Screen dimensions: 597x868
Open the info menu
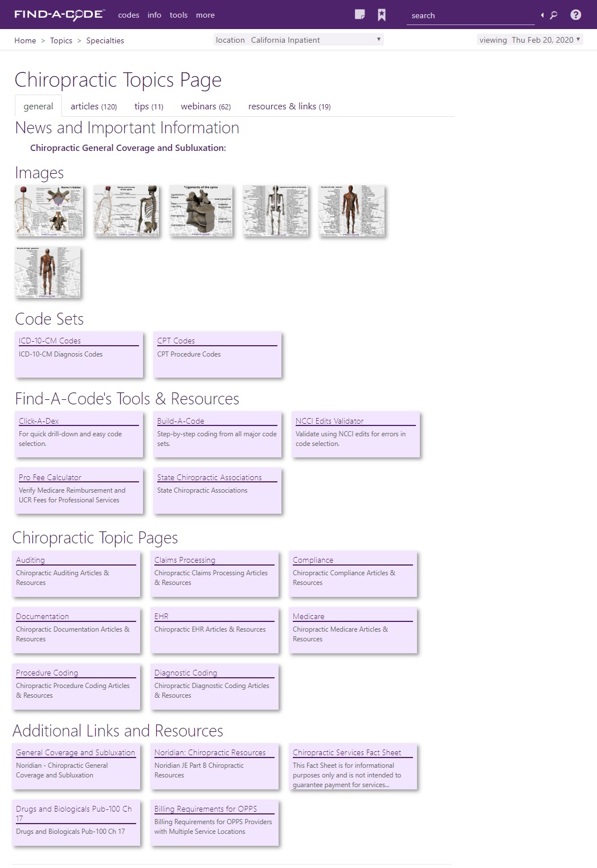click(154, 15)
